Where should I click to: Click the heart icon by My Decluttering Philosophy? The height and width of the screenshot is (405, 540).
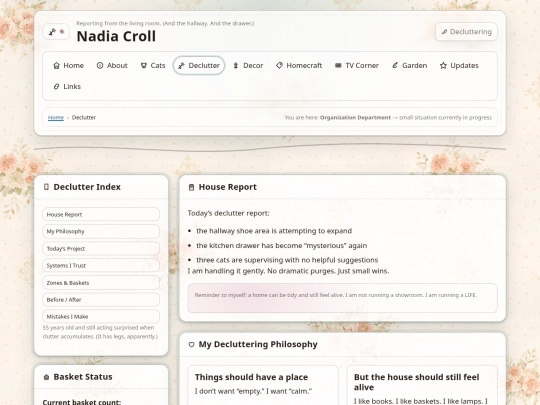191,344
